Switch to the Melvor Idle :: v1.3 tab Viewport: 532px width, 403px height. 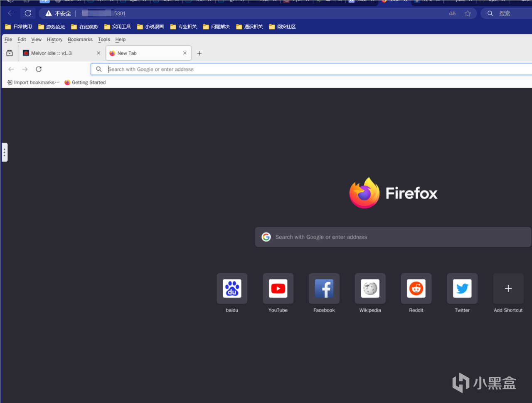point(57,53)
